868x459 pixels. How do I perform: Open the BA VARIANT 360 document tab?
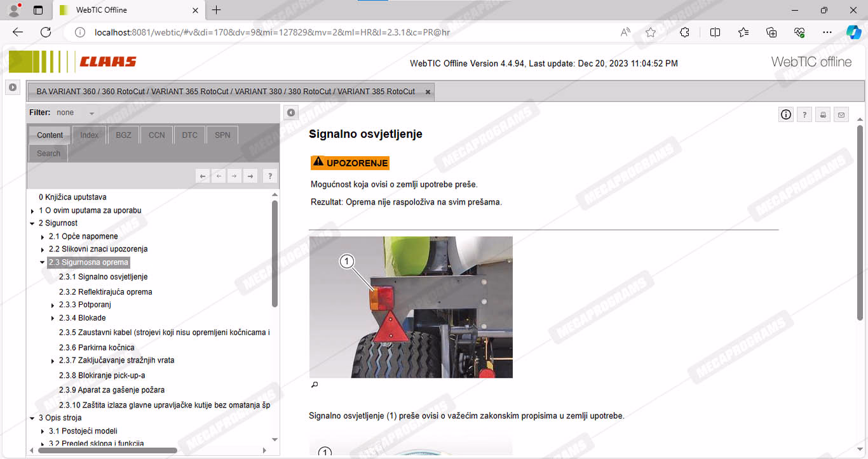click(x=231, y=92)
